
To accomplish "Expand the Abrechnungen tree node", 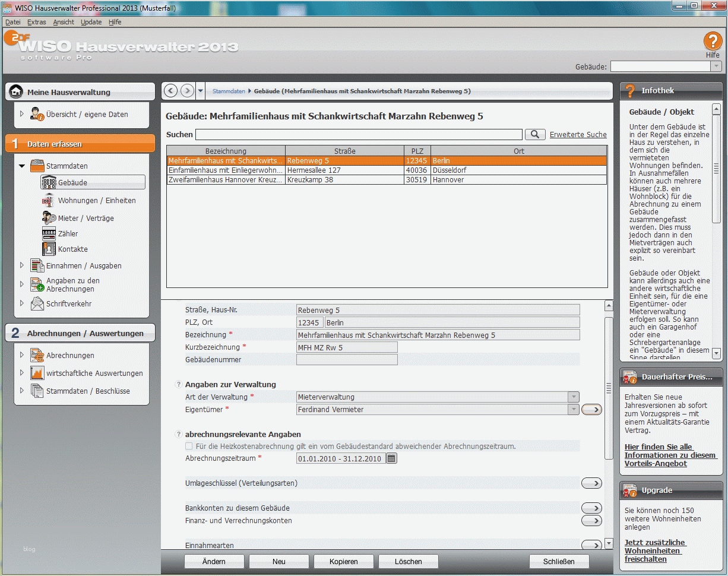I will click(x=22, y=355).
